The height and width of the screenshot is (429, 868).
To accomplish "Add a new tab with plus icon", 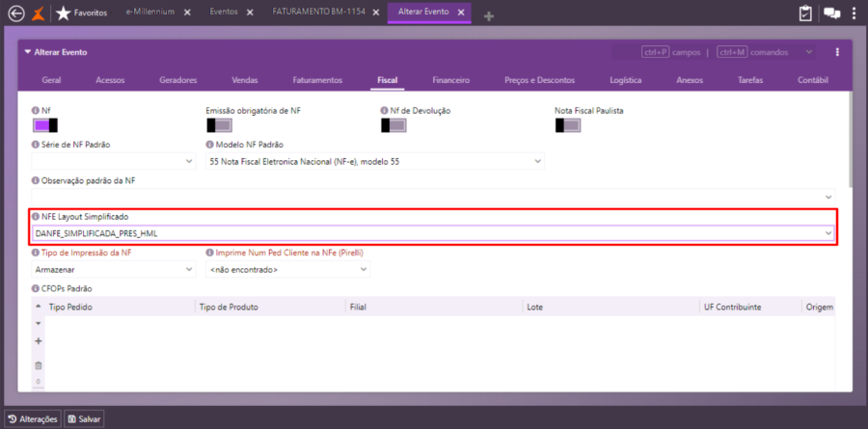I will (x=488, y=17).
